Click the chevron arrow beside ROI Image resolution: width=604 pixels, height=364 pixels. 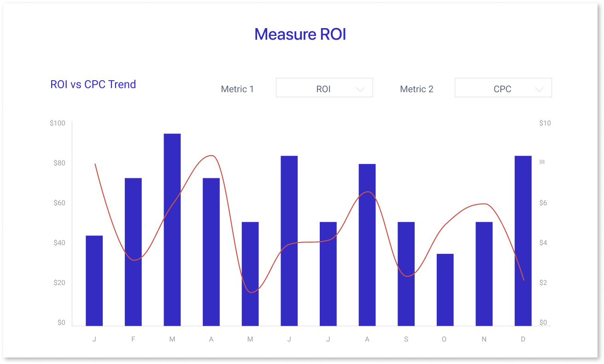tap(360, 89)
